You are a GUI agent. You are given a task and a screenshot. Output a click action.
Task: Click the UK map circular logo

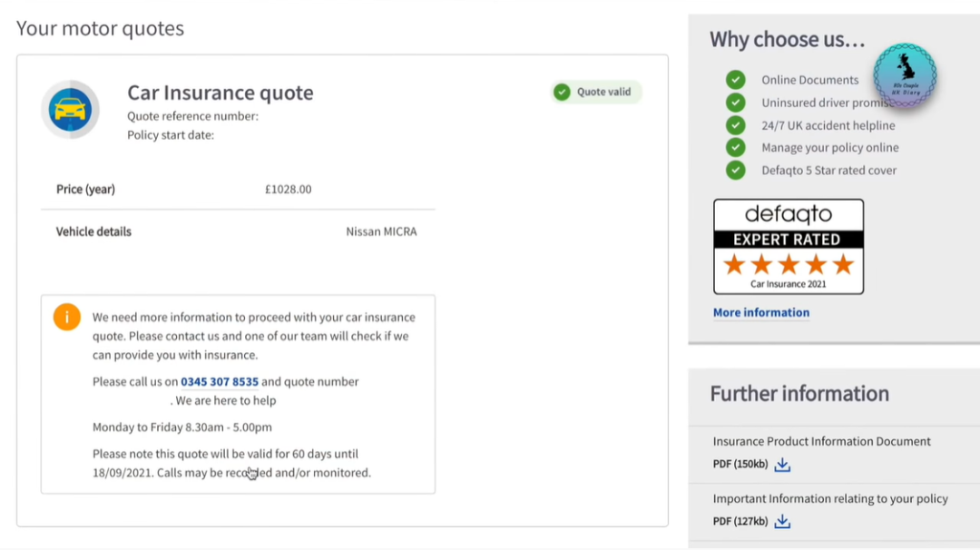(906, 76)
